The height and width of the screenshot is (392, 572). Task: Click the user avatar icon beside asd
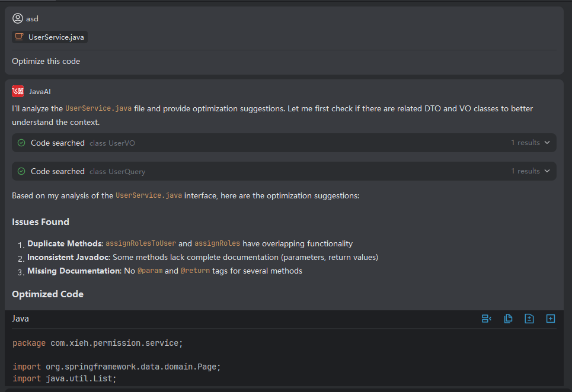18,18
